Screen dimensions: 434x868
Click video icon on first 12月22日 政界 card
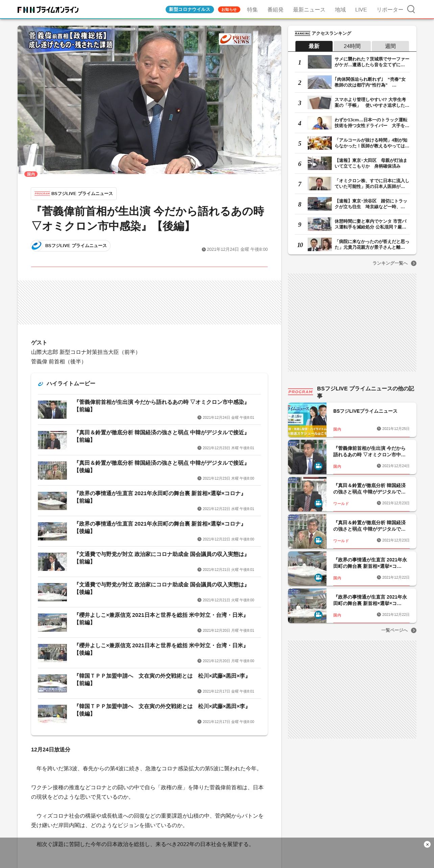(x=318, y=578)
